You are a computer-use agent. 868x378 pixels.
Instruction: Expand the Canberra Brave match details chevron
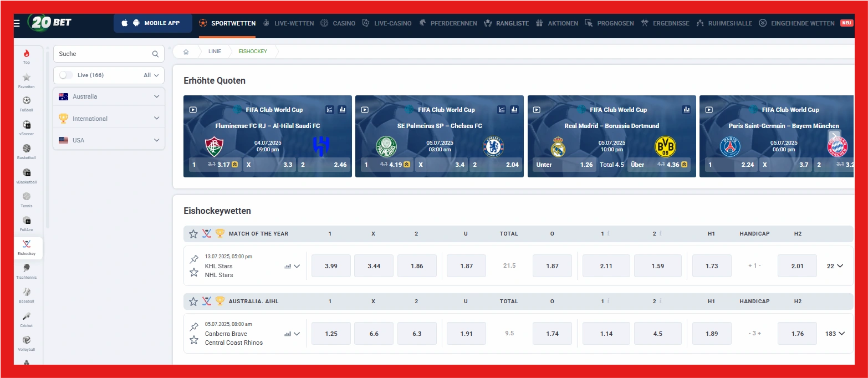click(x=297, y=334)
